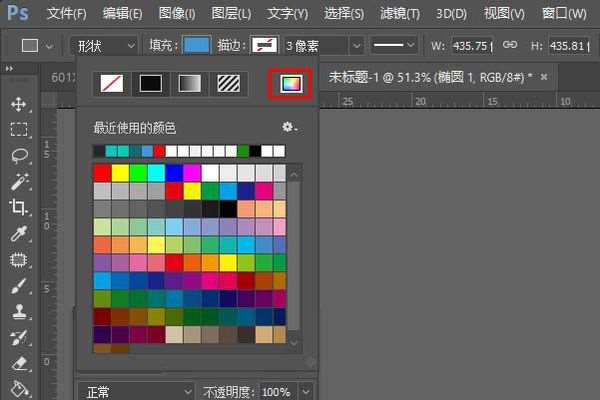Open the swatches gear settings menu

coord(289,127)
